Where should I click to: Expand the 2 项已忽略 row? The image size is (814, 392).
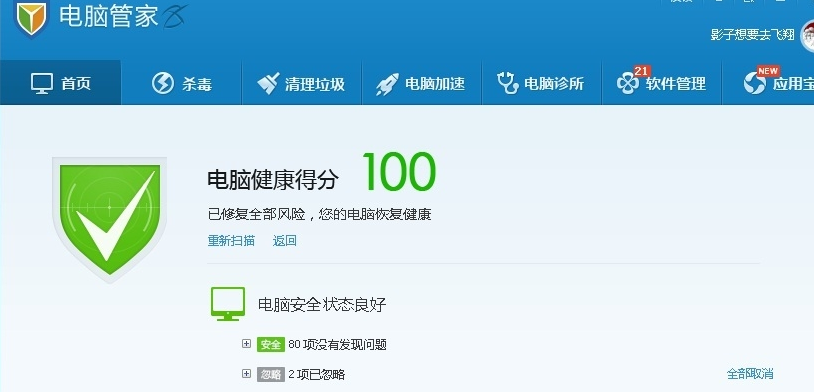(247, 373)
